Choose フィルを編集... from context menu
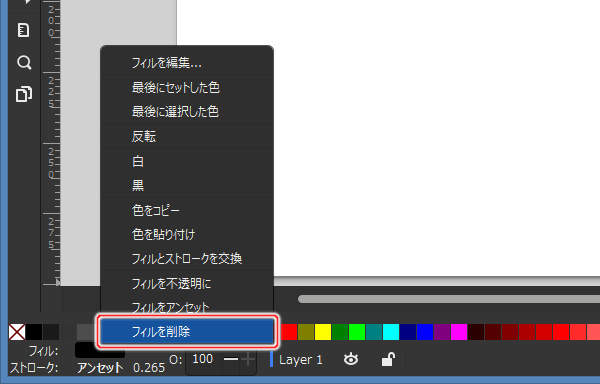This screenshot has height=384, width=600. 187,63
